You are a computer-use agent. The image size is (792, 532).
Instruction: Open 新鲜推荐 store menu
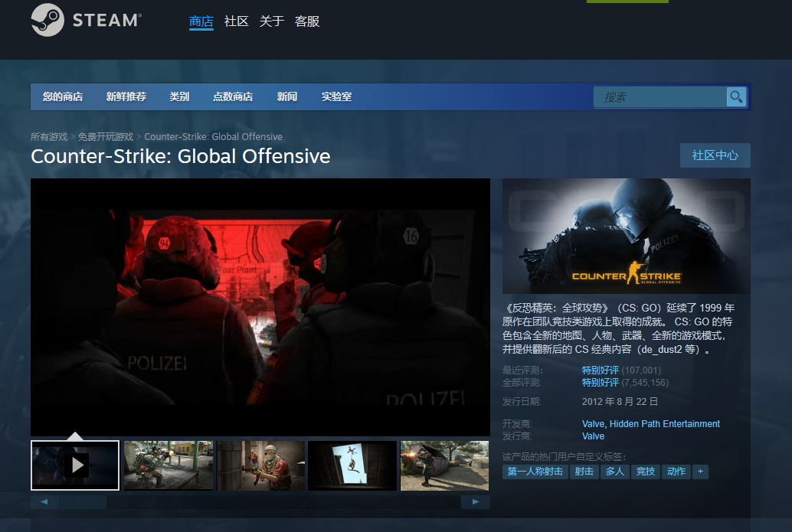(x=126, y=97)
